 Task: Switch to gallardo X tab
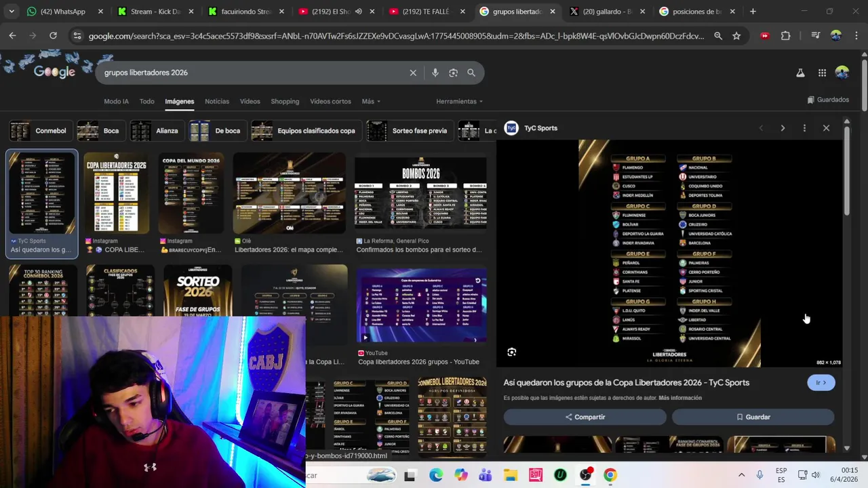(609, 12)
